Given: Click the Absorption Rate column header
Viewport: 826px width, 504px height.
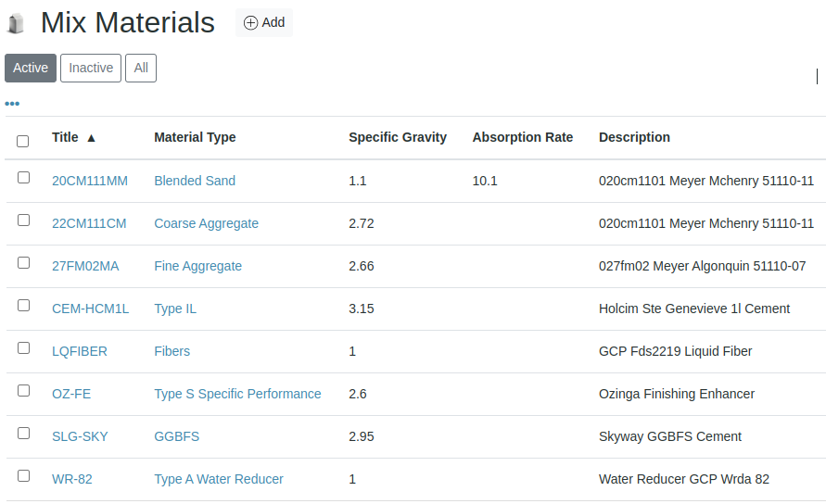Looking at the screenshot, I should (x=523, y=137).
